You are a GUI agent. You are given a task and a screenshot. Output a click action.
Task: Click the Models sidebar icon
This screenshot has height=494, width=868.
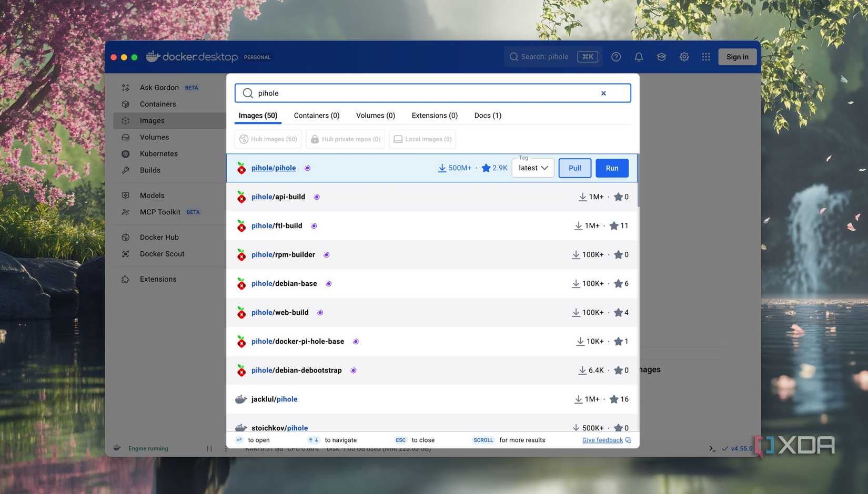125,195
